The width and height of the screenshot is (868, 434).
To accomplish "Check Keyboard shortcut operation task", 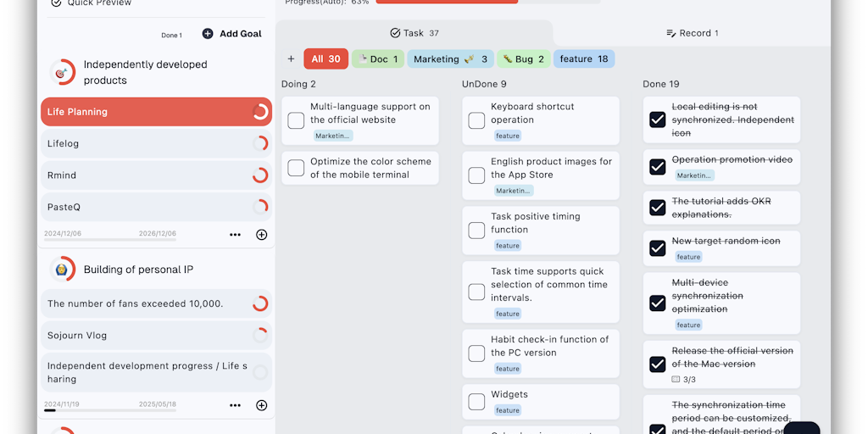I will pos(476,120).
